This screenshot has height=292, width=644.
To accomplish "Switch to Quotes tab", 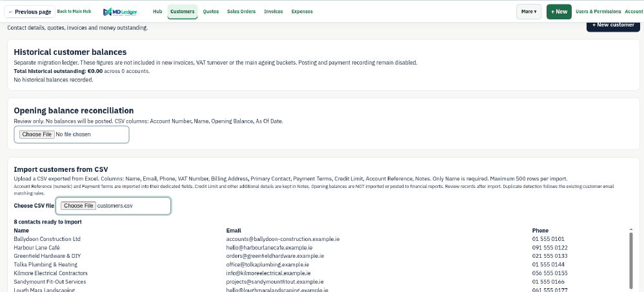I will (211, 12).
